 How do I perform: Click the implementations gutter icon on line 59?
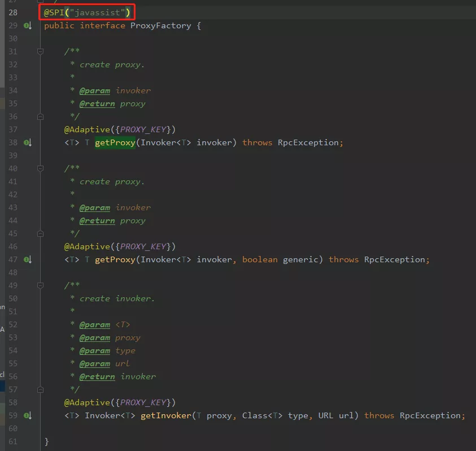(27, 415)
